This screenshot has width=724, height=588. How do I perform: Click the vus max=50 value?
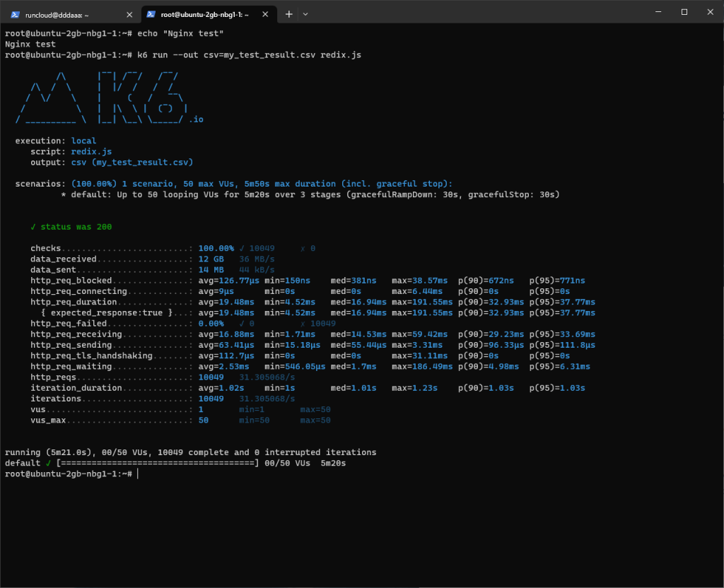[315, 409]
